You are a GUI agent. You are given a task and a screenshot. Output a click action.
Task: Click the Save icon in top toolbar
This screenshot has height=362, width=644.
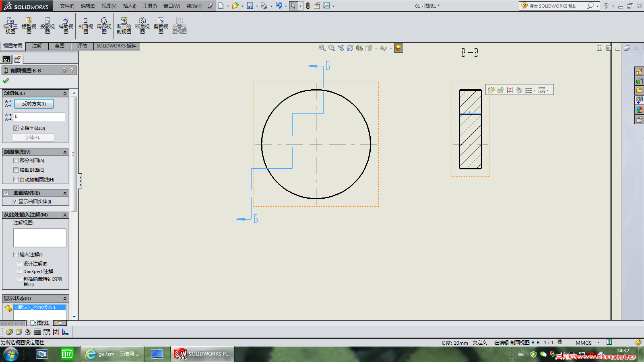(x=250, y=6)
